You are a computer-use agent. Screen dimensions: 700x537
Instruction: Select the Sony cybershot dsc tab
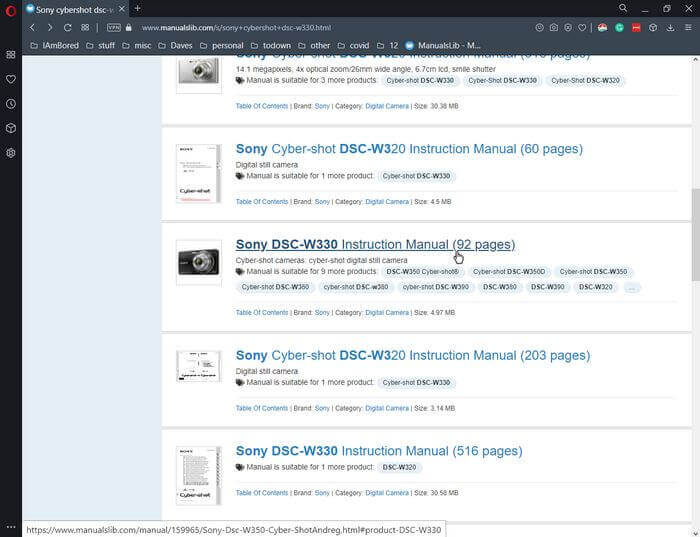tap(69, 9)
